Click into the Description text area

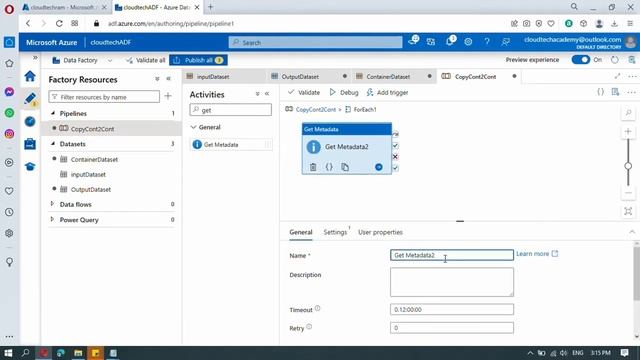click(452, 282)
